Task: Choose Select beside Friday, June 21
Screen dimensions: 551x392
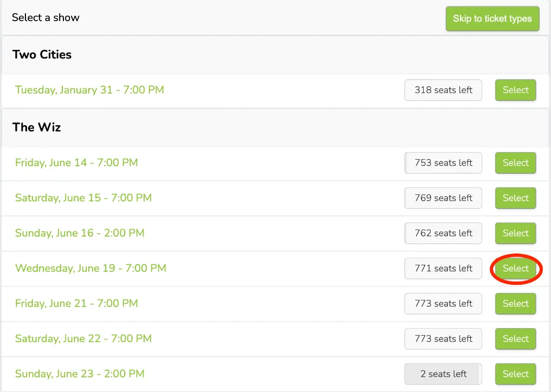Action: point(515,304)
